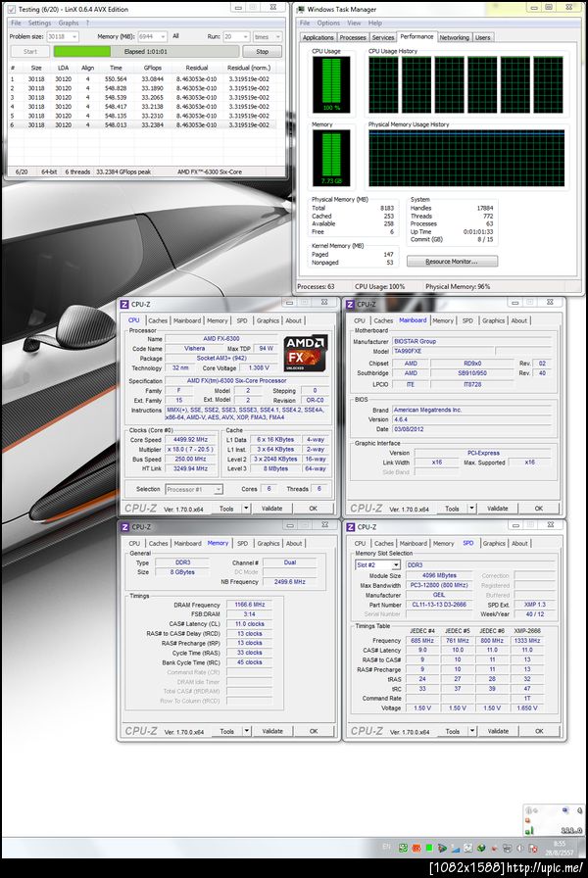Click OK in the CPU-Z Mainboard window
This screenshot has width=588, height=878.
(x=539, y=509)
